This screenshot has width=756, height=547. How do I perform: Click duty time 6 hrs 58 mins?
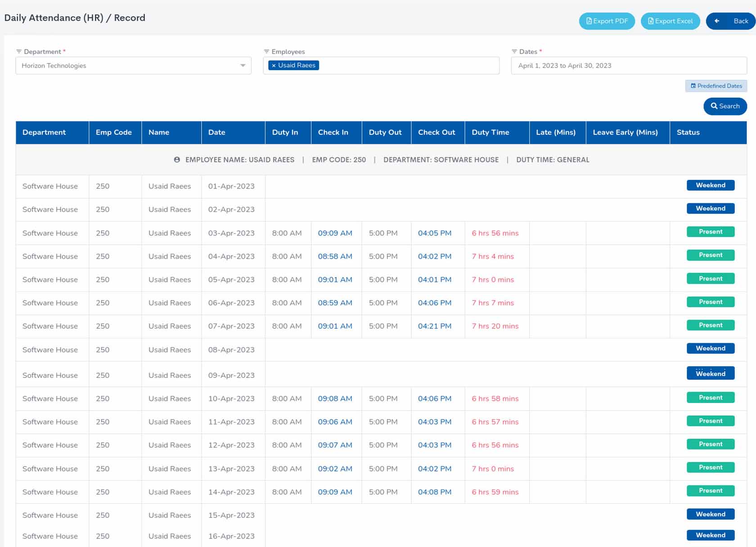pyautogui.click(x=495, y=399)
